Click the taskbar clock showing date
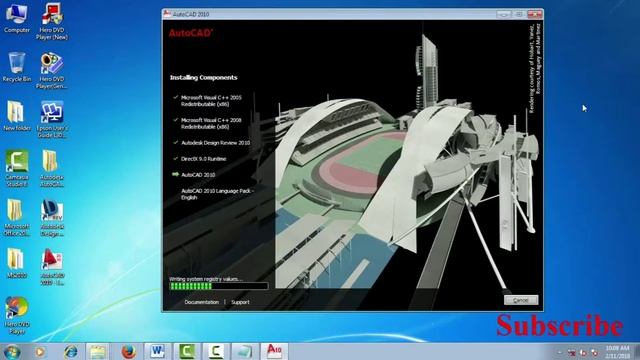640x360 pixels. (617, 352)
